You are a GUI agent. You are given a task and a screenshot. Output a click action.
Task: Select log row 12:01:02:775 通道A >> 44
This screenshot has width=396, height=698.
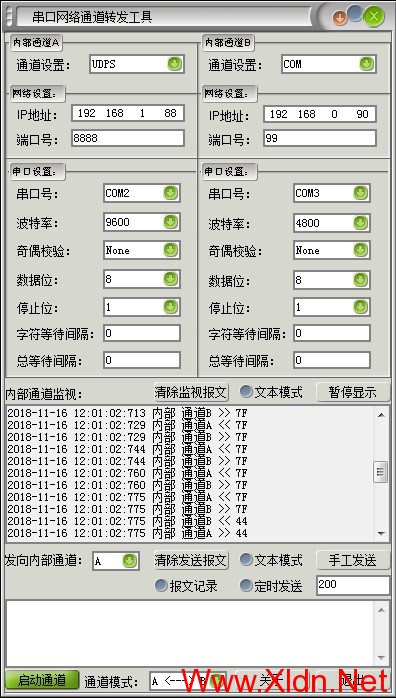click(128, 533)
